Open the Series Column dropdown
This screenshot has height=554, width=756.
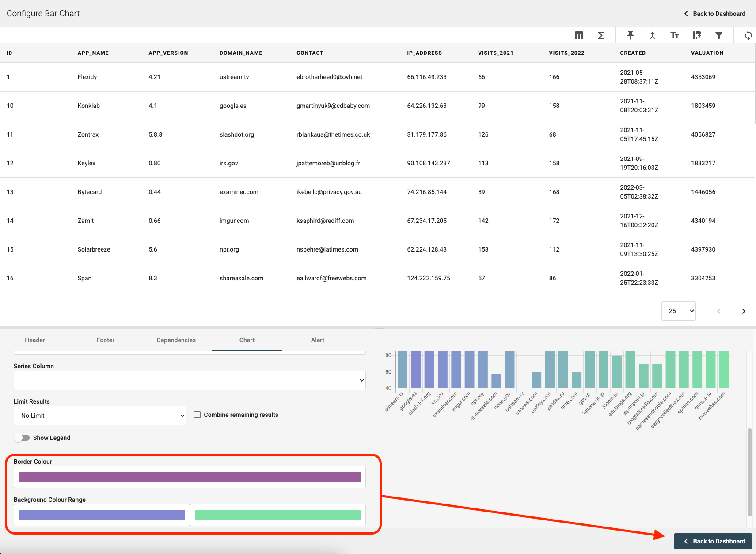click(190, 380)
